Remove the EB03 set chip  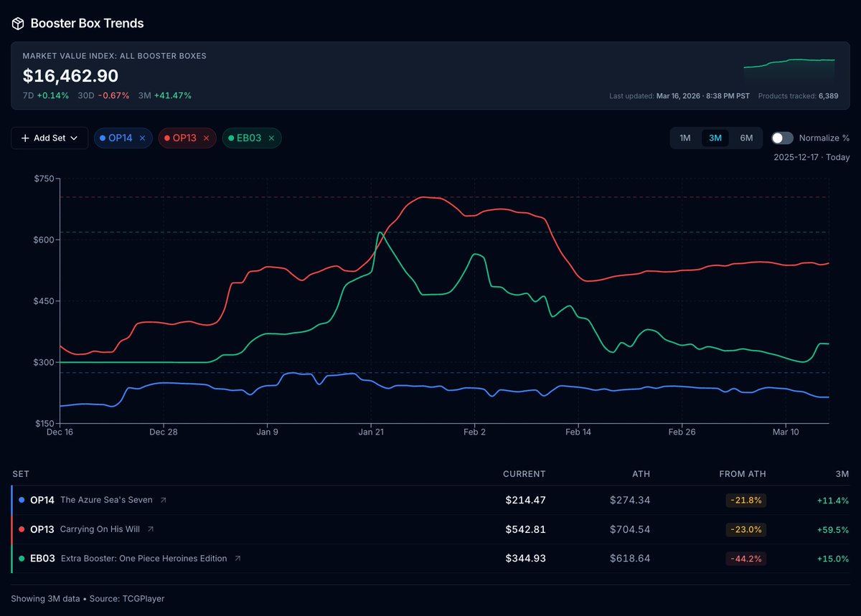271,138
